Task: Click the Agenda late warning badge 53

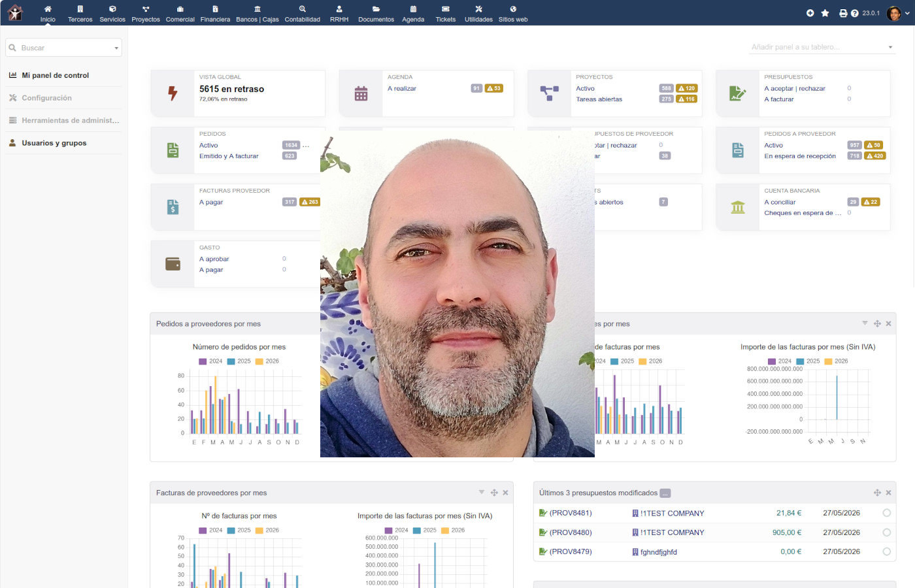Action: point(494,88)
